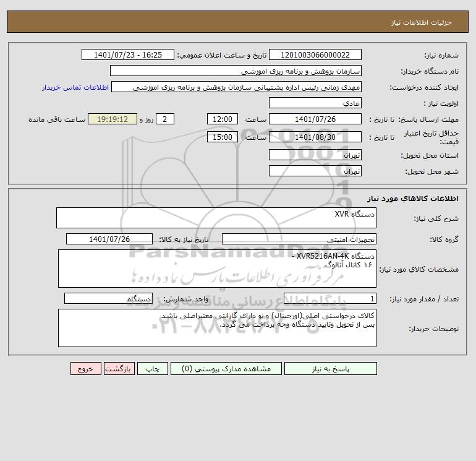The width and height of the screenshot is (476, 461).
Task: Click the نام دستگاه خریدار field
Action: tap(236, 71)
